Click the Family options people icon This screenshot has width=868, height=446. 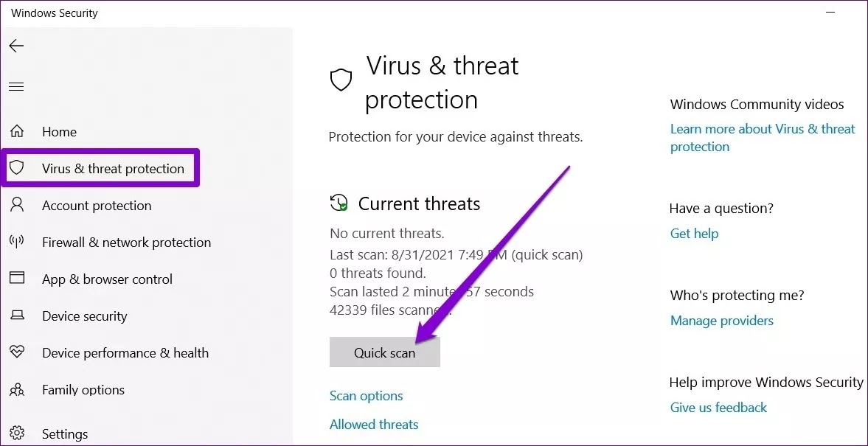(17, 389)
